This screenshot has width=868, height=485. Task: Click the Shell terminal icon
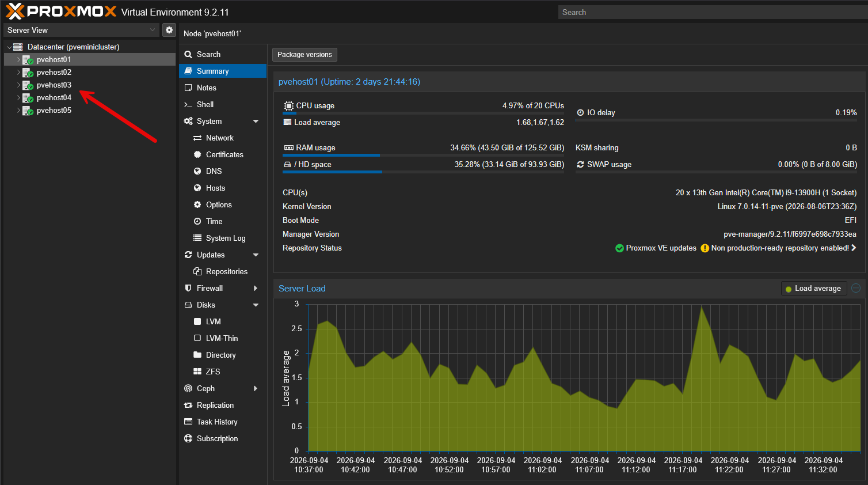click(x=188, y=104)
